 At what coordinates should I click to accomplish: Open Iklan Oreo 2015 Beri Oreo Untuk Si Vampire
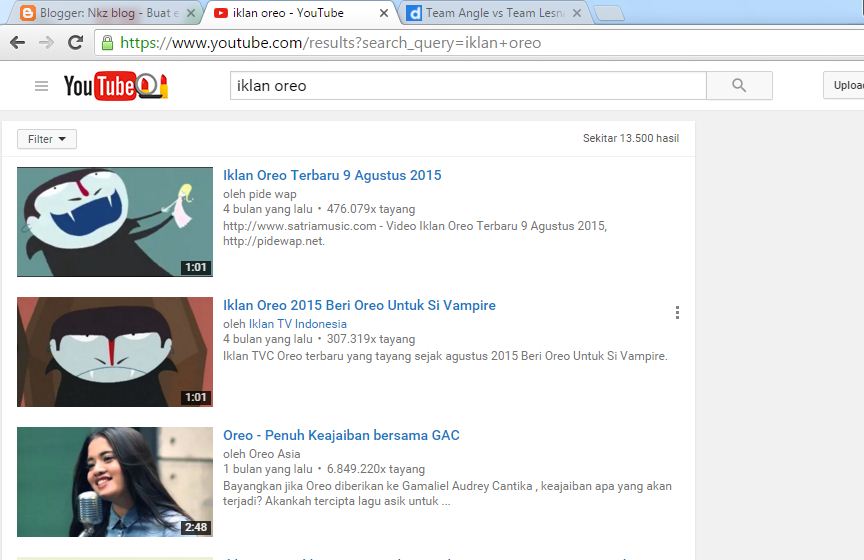point(359,305)
